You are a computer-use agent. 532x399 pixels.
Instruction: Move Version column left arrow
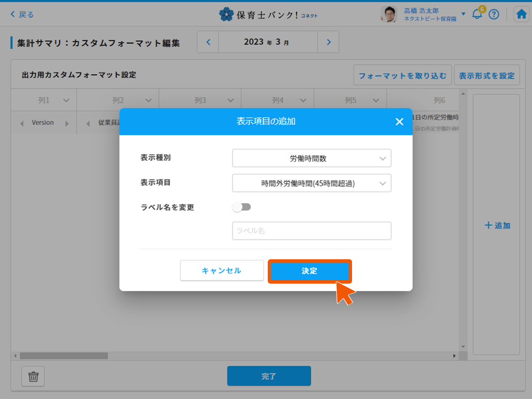click(21, 124)
